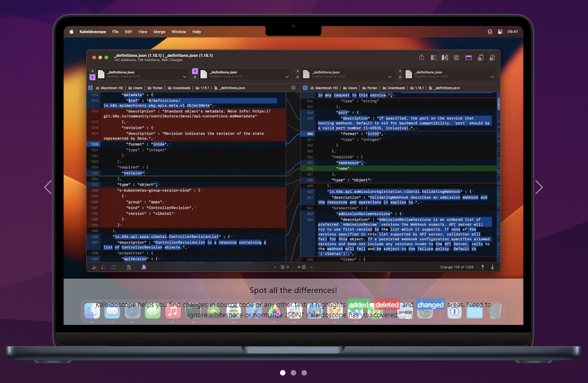Jump to the next change arrow
This screenshot has height=383, width=588.
coord(492,267)
